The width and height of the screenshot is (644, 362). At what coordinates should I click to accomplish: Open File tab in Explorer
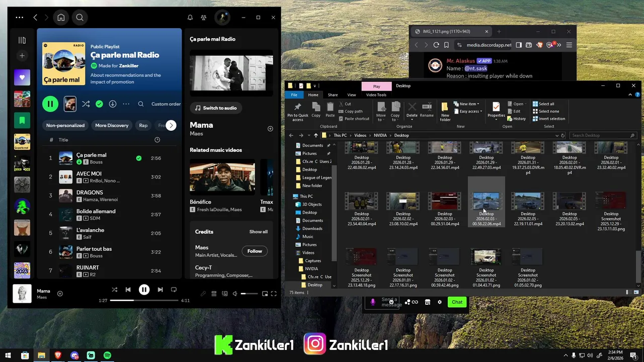point(294,95)
